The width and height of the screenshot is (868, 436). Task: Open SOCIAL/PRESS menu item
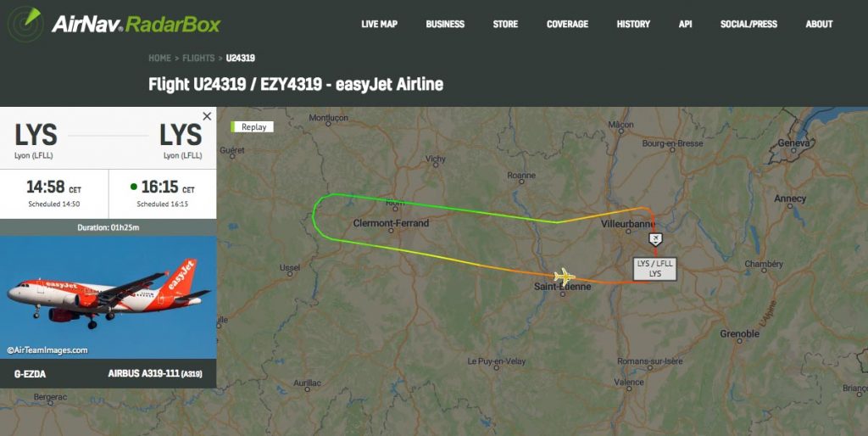click(x=748, y=24)
